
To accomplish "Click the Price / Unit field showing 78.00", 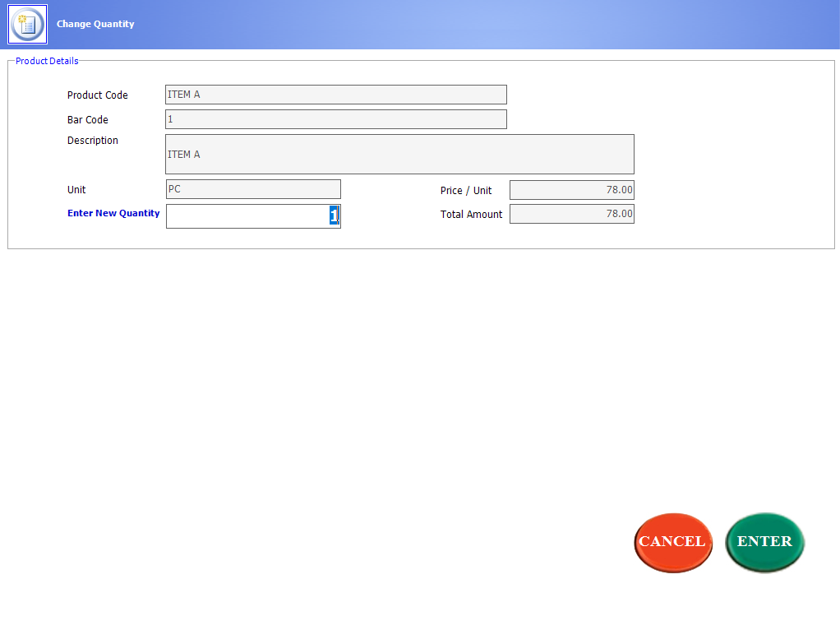I will click(x=571, y=189).
